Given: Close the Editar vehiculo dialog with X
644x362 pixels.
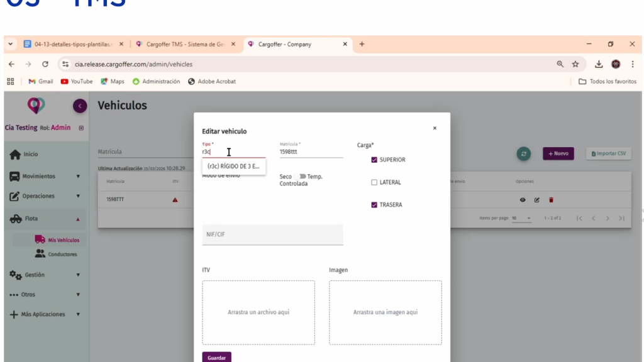Looking at the screenshot, I should [435, 128].
